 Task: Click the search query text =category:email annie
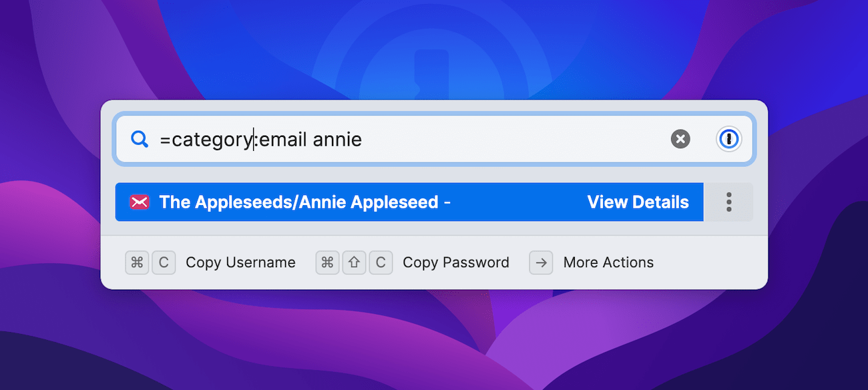260,139
